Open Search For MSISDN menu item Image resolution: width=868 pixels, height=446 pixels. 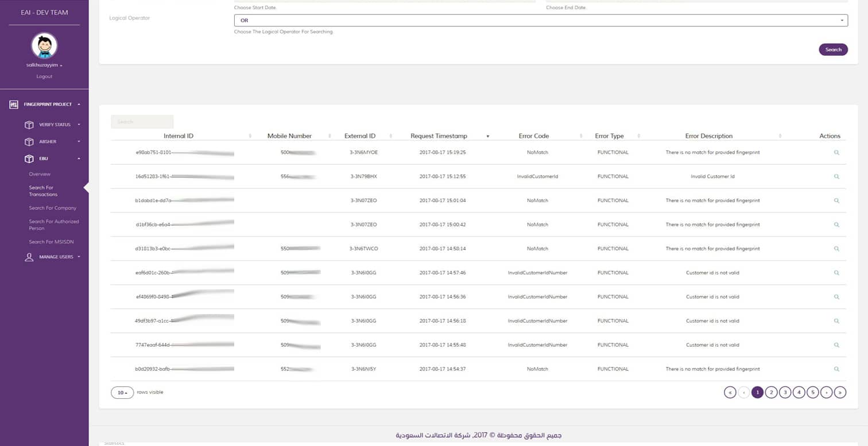52,242
